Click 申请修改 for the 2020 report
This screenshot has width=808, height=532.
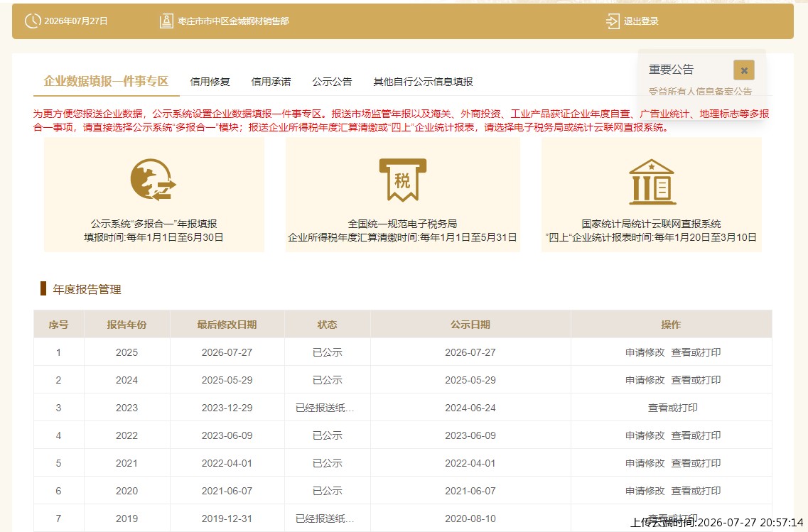tap(645, 491)
